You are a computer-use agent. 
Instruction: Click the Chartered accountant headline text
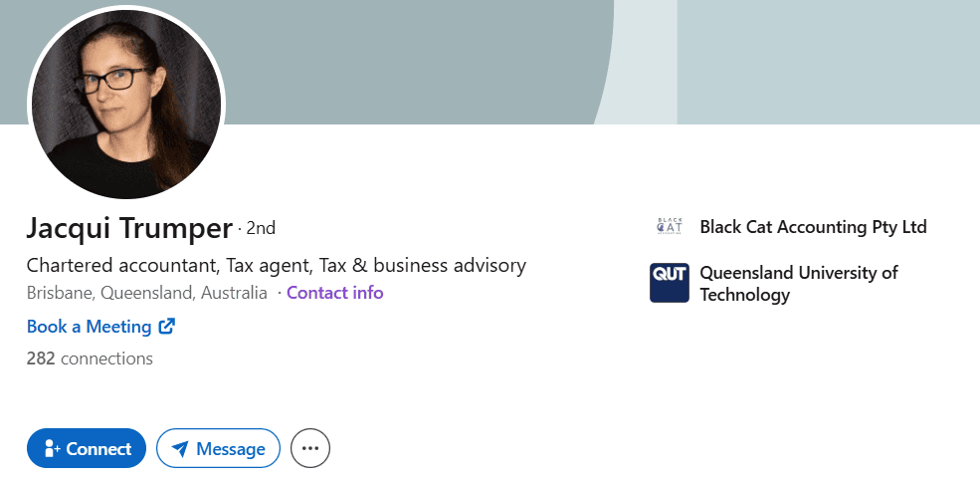(276, 266)
